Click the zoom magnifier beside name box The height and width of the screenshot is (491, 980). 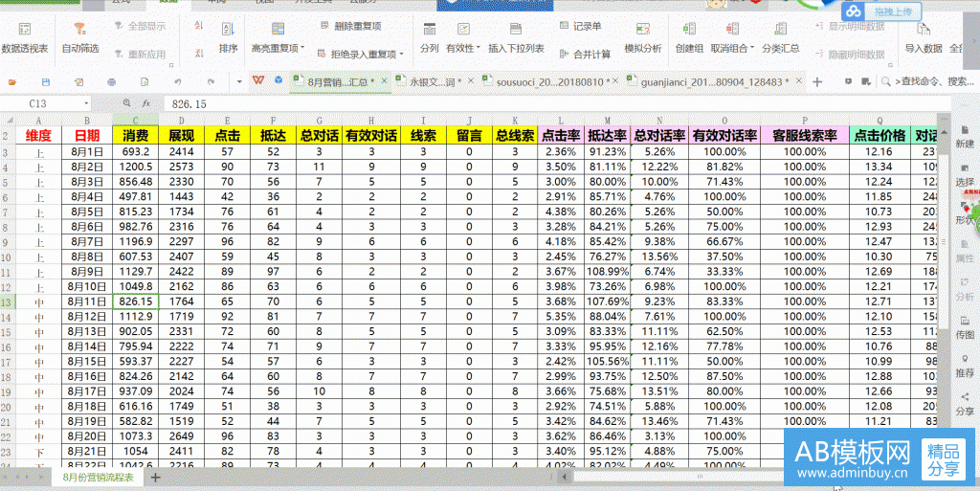tap(127, 103)
